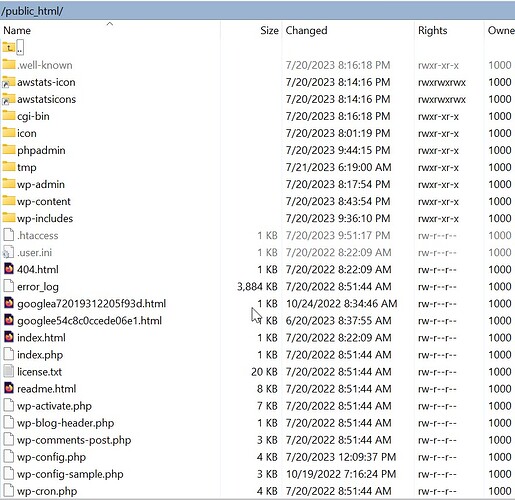Click the readme.html browser file icon
Viewport: 515px width, 500px height.
[9, 388]
